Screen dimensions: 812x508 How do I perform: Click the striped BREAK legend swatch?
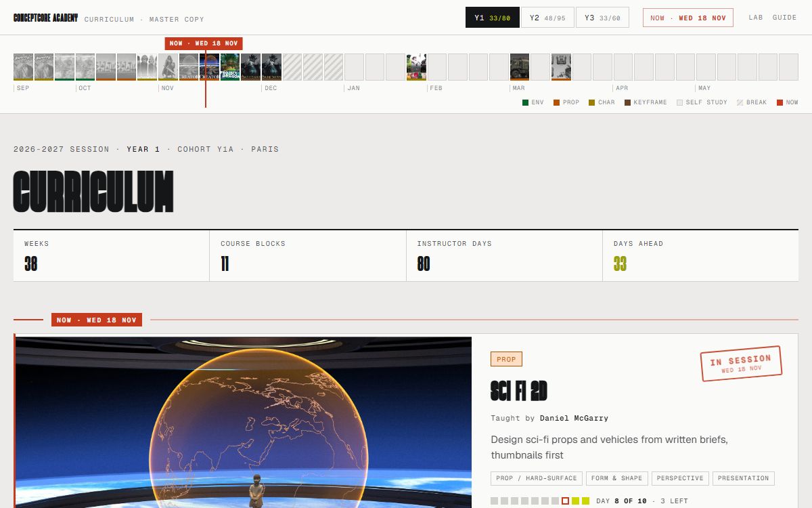[740, 102]
